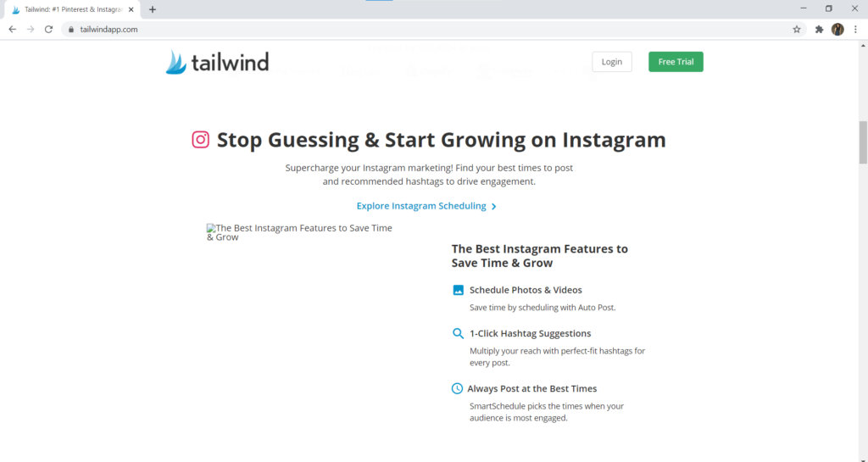This screenshot has width=868, height=462.
Task: Minimize the Chrome window
Action: [804, 8]
